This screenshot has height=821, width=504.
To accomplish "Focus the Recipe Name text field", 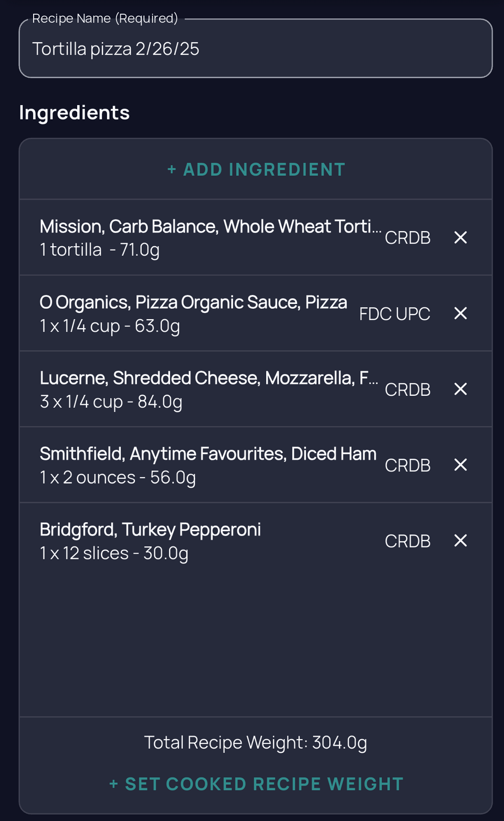I will pos(256,49).
